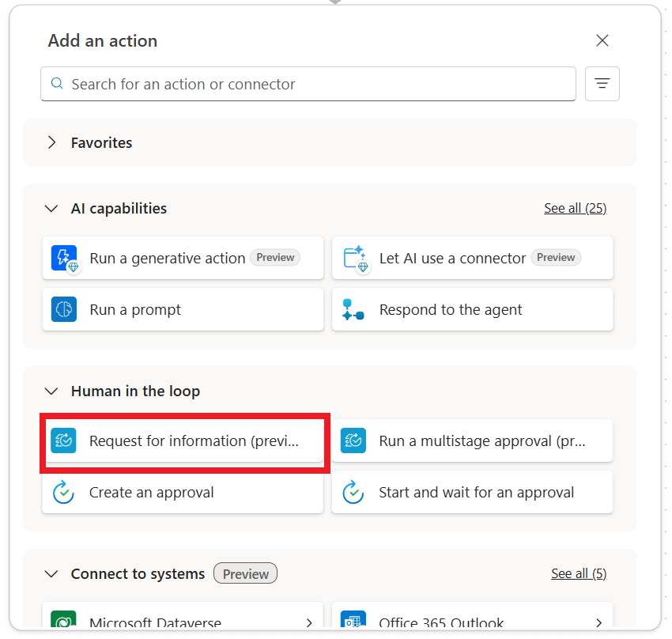Click the Run a multistage approval icon
The height and width of the screenshot is (639, 672).
point(353,440)
